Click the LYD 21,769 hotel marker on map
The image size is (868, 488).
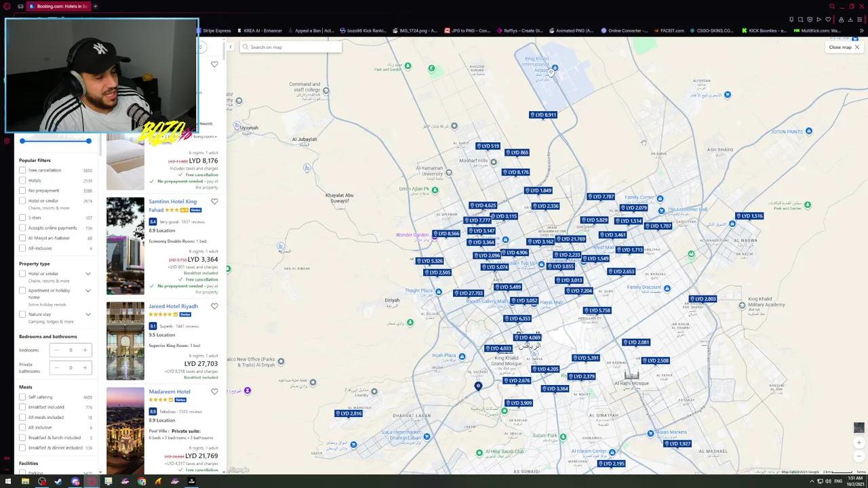[x=570, y=239]
